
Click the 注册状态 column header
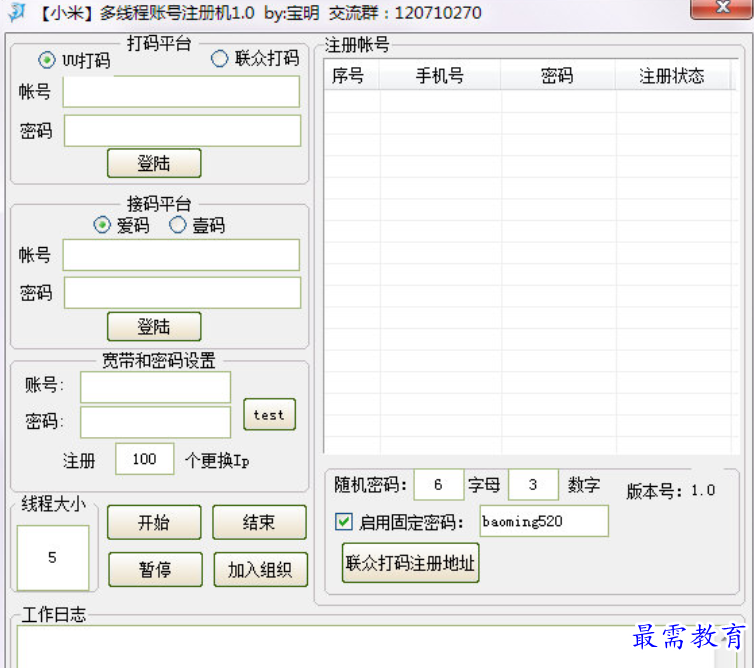click(x=672, y=76)
